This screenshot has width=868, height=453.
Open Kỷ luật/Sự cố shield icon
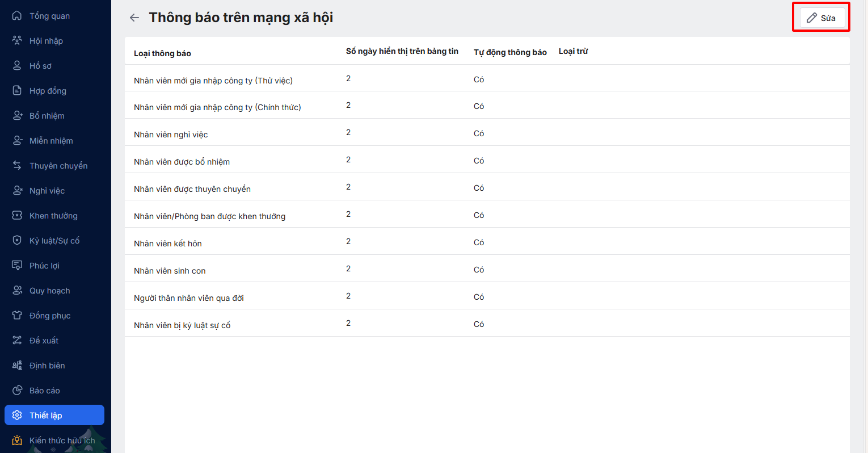pyautogui.click(x=17, y=241)
